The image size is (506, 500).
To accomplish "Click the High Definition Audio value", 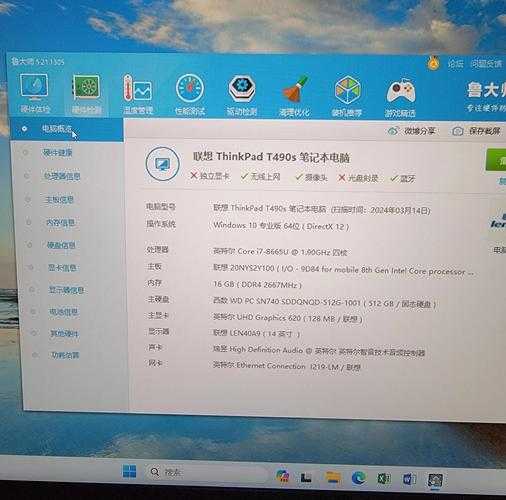I will pyautogui.click(x=319, y=351).
